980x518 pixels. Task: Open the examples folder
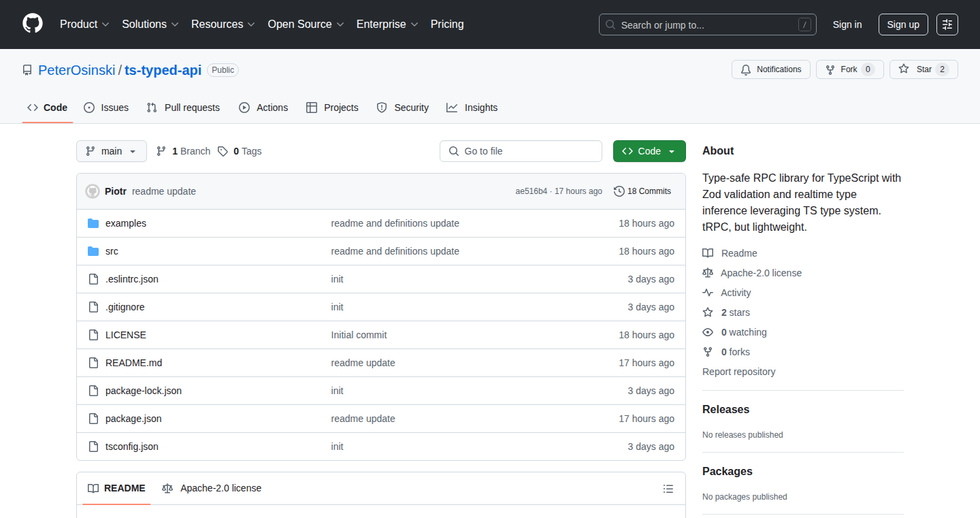click(126, 223)
